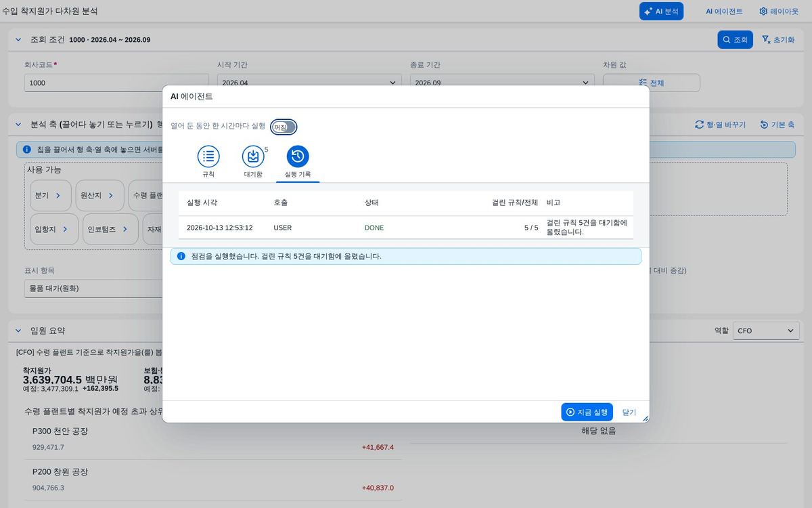
Task: Select the 실행 기록 history tab
Action: click(x=298, y=163)
